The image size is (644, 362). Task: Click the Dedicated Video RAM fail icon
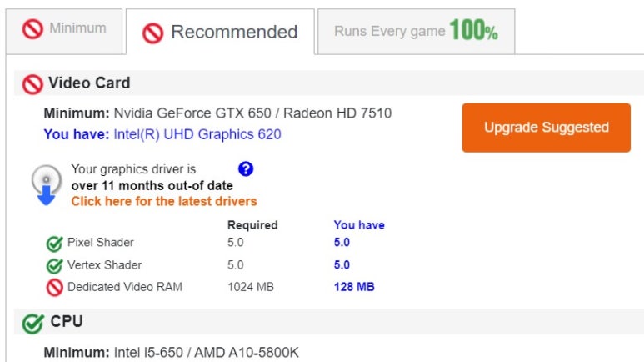point(55,288)
